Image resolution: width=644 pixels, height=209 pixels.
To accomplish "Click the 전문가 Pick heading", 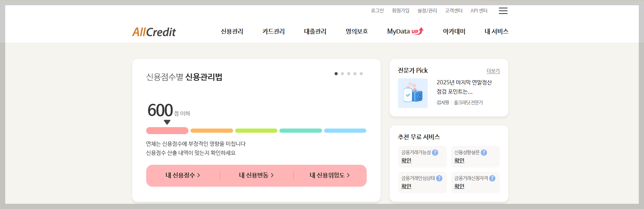I will tap(413, 71).
